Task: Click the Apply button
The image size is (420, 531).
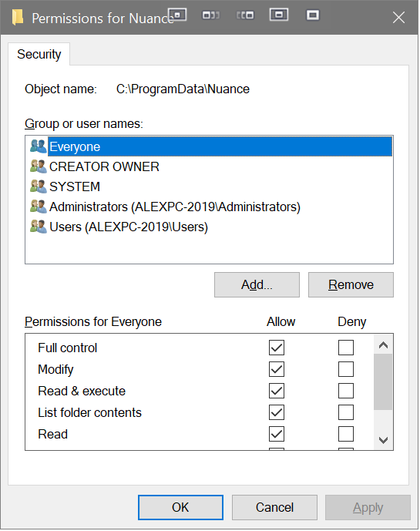Action: tap(368, 507)
